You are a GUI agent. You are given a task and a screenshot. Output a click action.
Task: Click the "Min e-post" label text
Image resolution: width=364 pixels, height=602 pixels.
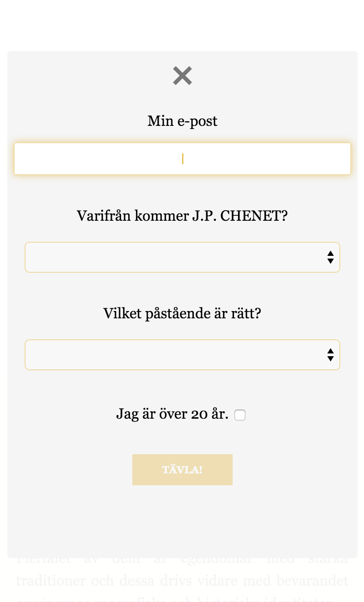tap(182, 121)
